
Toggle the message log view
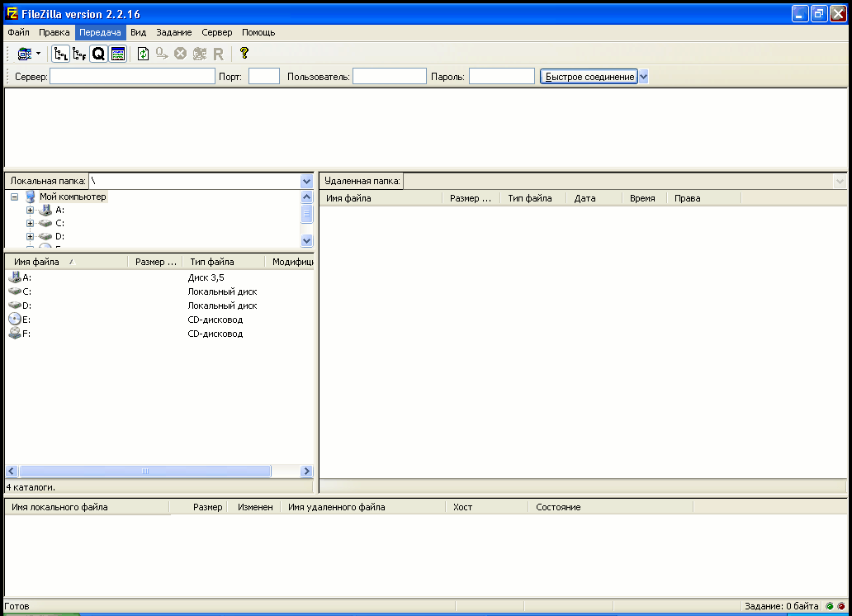pos(117,54)
